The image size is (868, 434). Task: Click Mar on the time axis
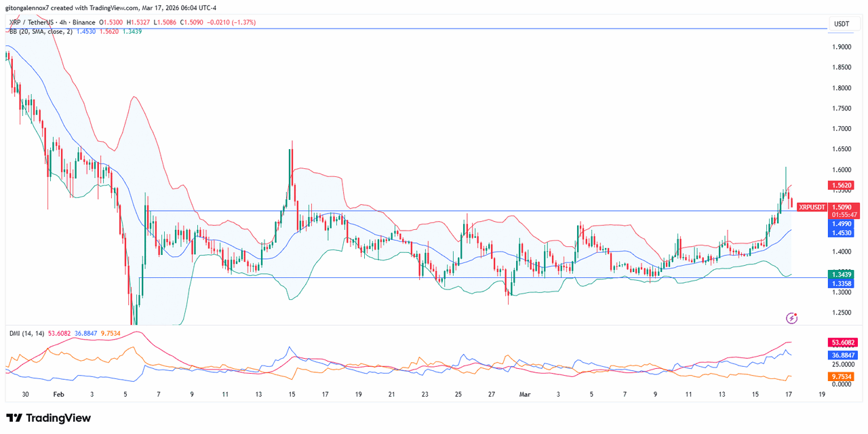(x=525, y=394)
